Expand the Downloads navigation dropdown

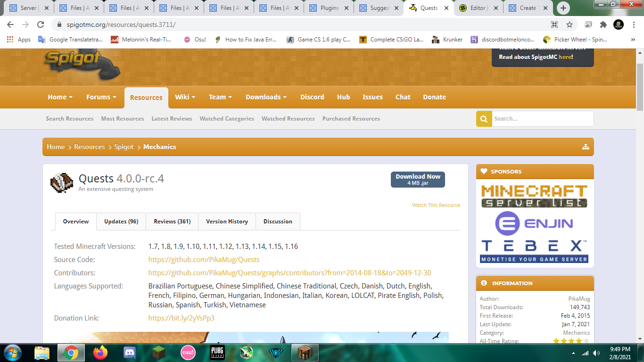[x=266, y=97]
